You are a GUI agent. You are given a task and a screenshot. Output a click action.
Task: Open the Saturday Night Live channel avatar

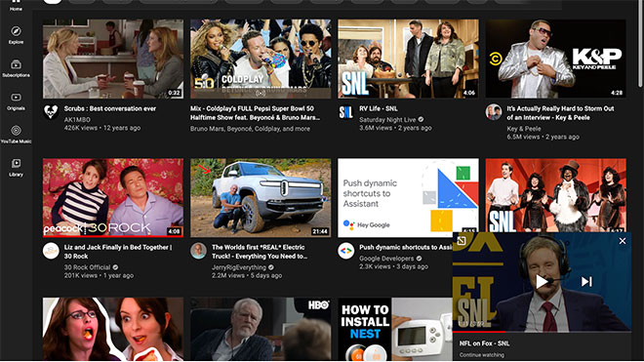pos(345,111)
